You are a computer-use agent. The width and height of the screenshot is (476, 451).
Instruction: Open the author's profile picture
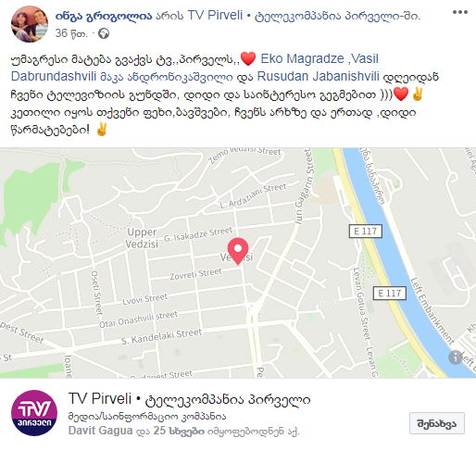click(30, 24)
